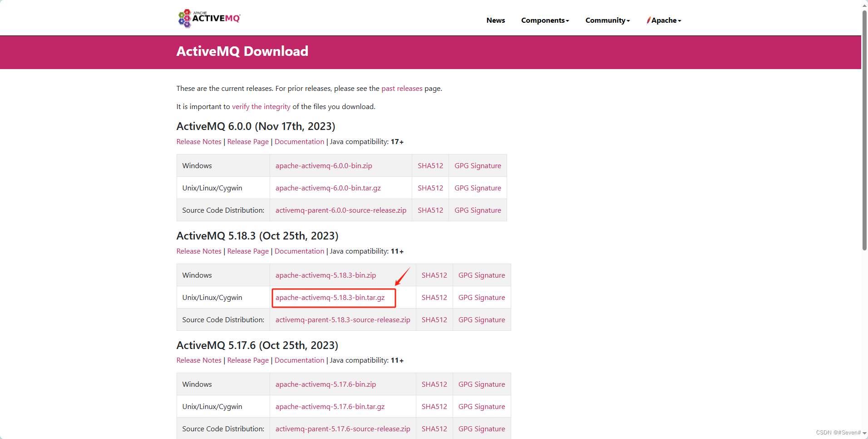Expand the Components dropdown menu
This screenshot has width=868, height=439.
tap(545, 20)
